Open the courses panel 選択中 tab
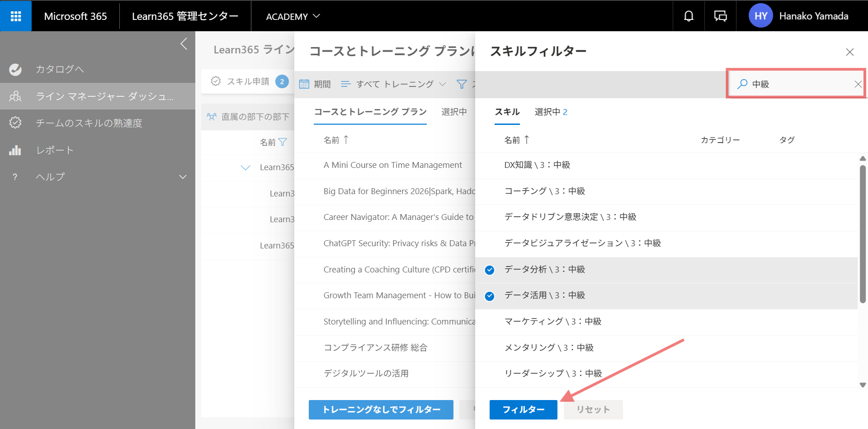The width and height of the screenshot is (868, 429). 454,112
